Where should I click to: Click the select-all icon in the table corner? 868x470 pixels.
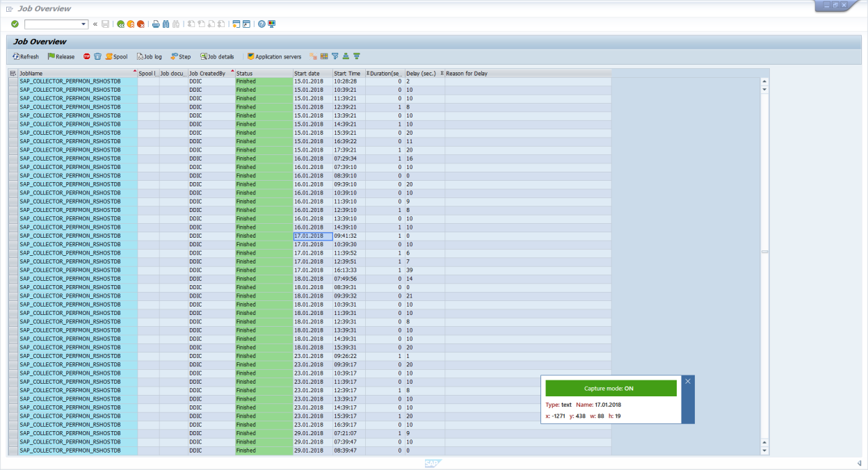13,73
